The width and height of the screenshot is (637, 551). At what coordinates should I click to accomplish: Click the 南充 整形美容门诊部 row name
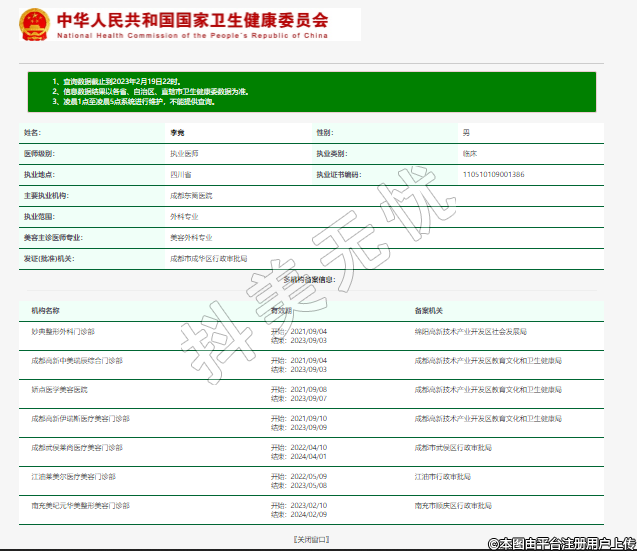pyautogui.click(x=80, y=505)
